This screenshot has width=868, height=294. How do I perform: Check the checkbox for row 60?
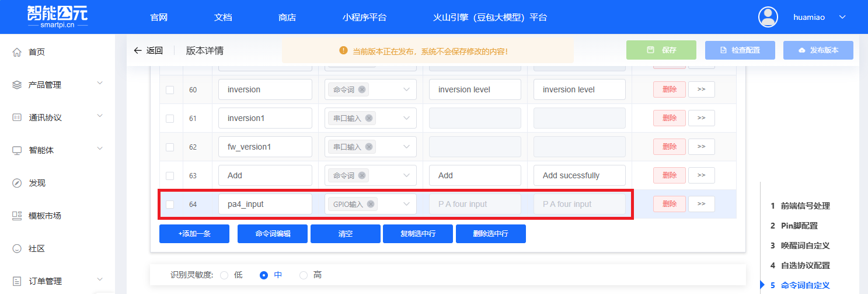coord(170,90)
